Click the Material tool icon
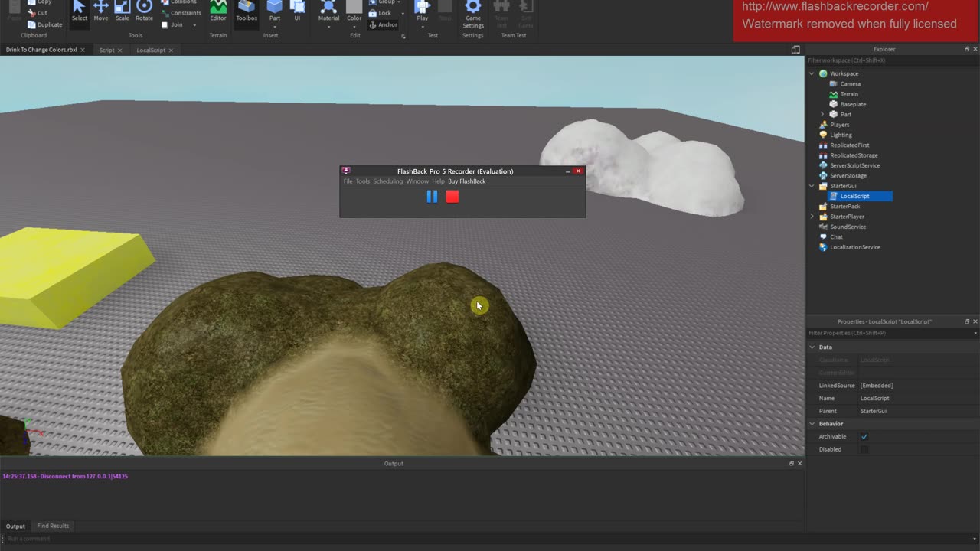Screen dimensions: 980x551 328,8
